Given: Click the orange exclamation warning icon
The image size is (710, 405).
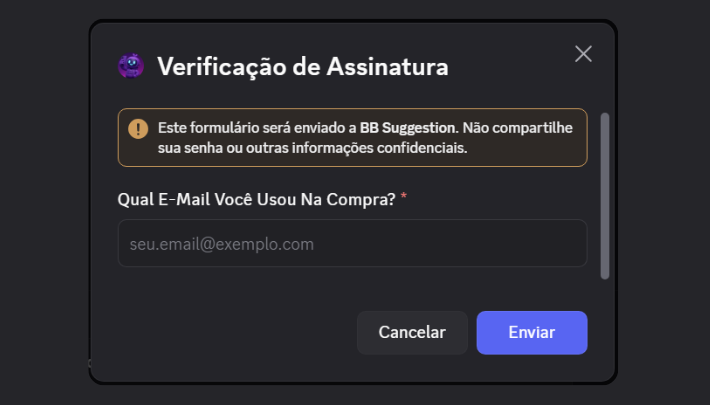Looking at the screenshot, I should click(x=138, y=129).
